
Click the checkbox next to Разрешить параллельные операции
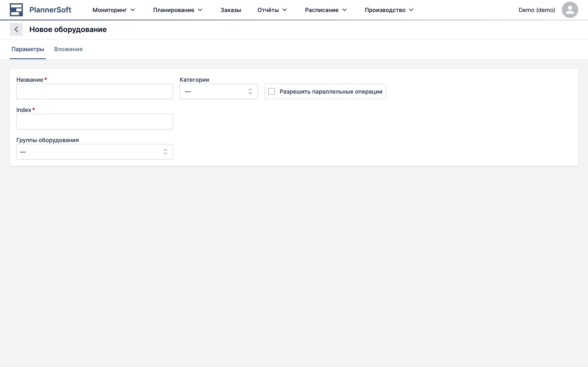tap(271, 91)
